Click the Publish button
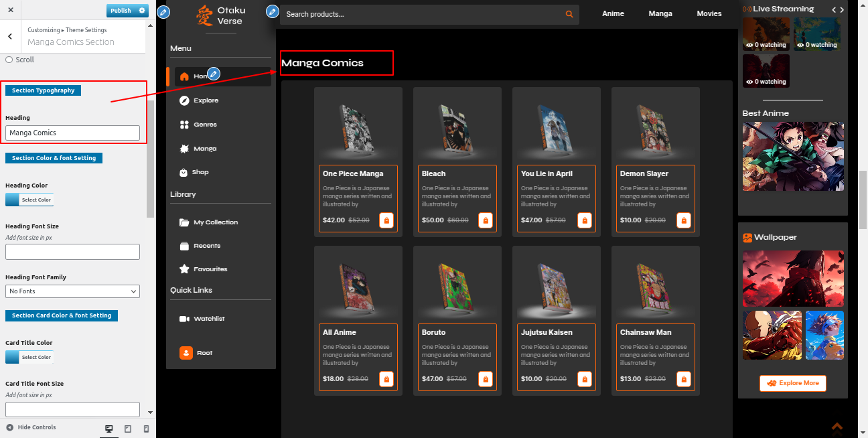This screenshot has height=438, width=868. click(x=121, y=11)
